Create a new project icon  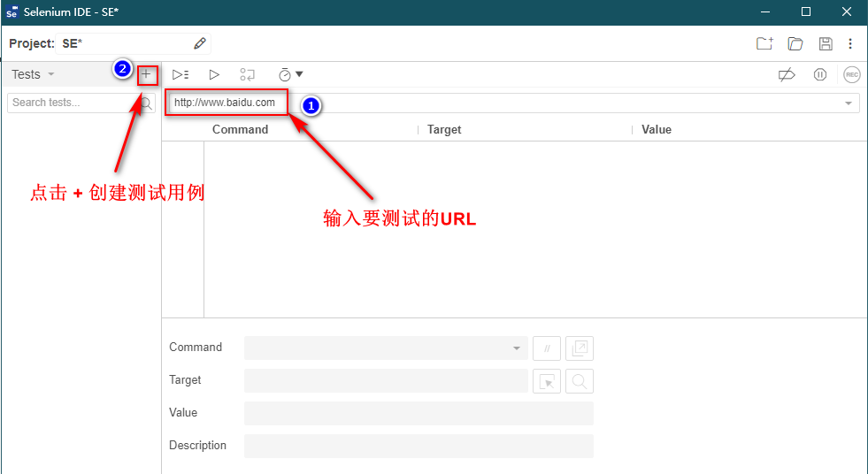pos(764,43)
